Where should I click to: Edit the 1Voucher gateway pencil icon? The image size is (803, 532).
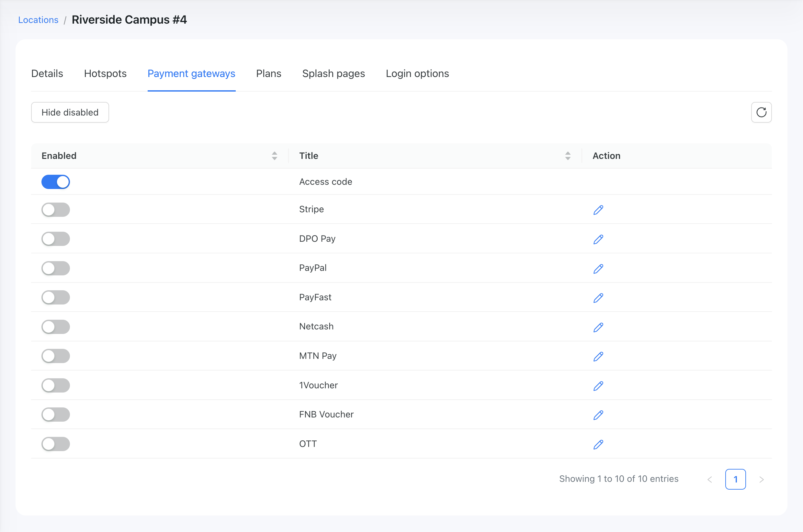tap(598, 386)
